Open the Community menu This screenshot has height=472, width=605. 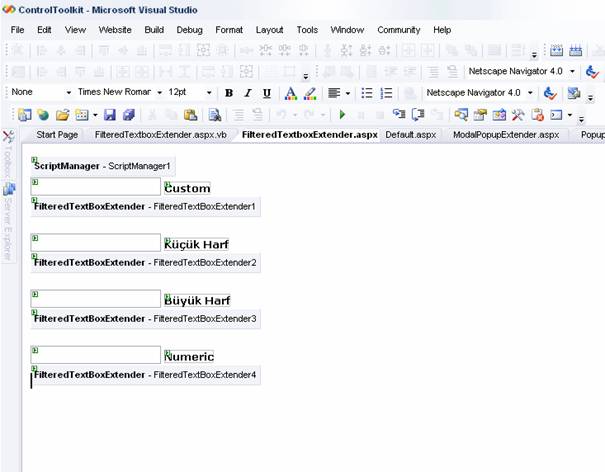pos(399,30)
